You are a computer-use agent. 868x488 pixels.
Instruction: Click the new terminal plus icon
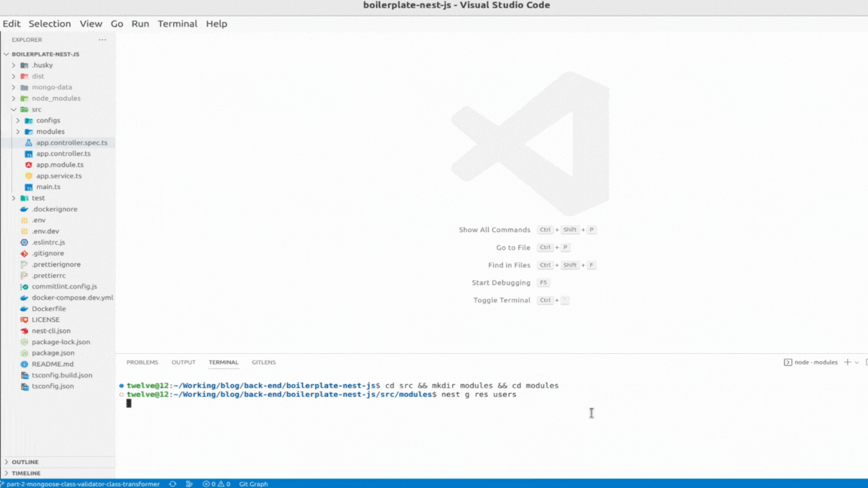pyautogui.click(x=848, y=362)
